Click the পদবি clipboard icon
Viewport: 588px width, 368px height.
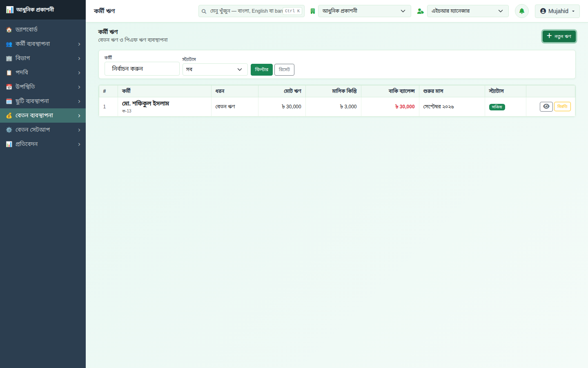pos(9,73)
